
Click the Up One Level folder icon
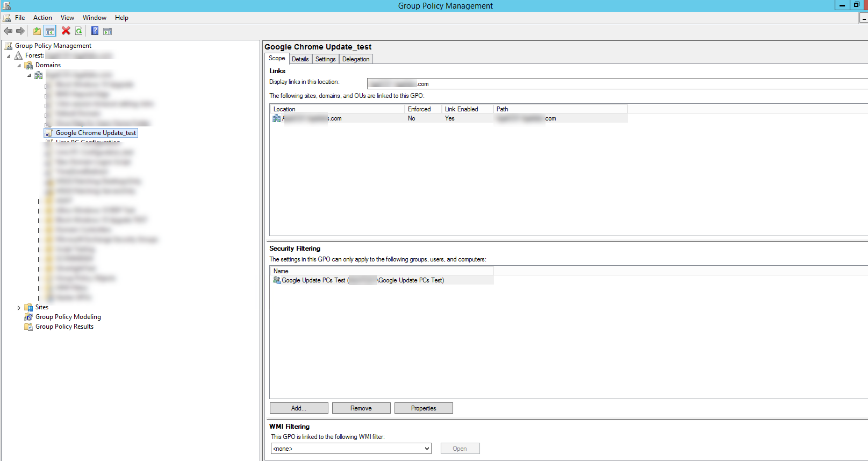[x=37, y=31]
